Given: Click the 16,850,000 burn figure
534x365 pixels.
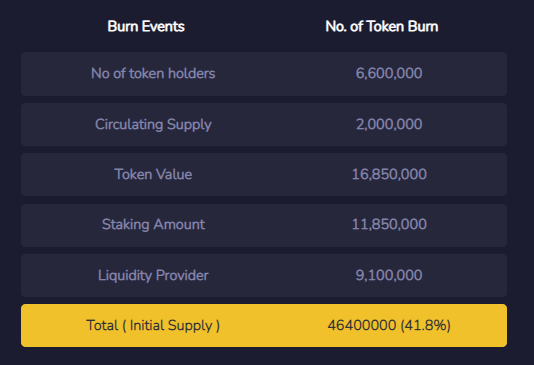Looking at the screenshot, I should pos(389,174).
